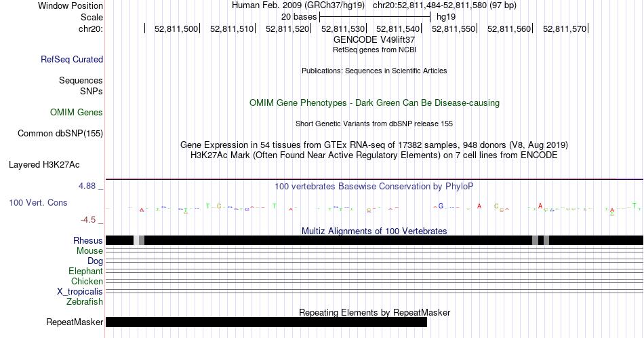Click Multiz Alignments of 100 Vertebrates title

pyautogui.click(x=374, y=231)
